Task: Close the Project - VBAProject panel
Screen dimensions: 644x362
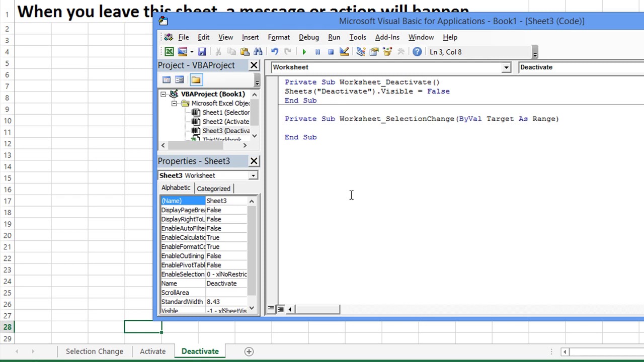Action: pyautogui.click(x=254, y=65)
